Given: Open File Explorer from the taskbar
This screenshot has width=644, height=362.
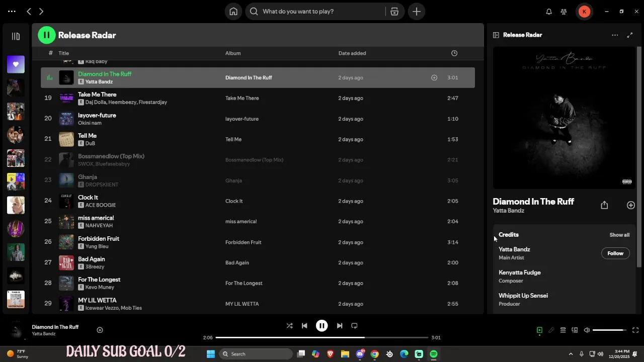Looking at the screenshot, I should click(345, 354).
